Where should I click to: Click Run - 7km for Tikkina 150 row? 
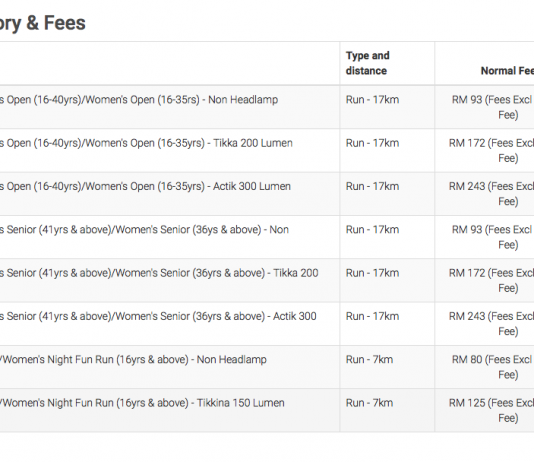point(370,403)
